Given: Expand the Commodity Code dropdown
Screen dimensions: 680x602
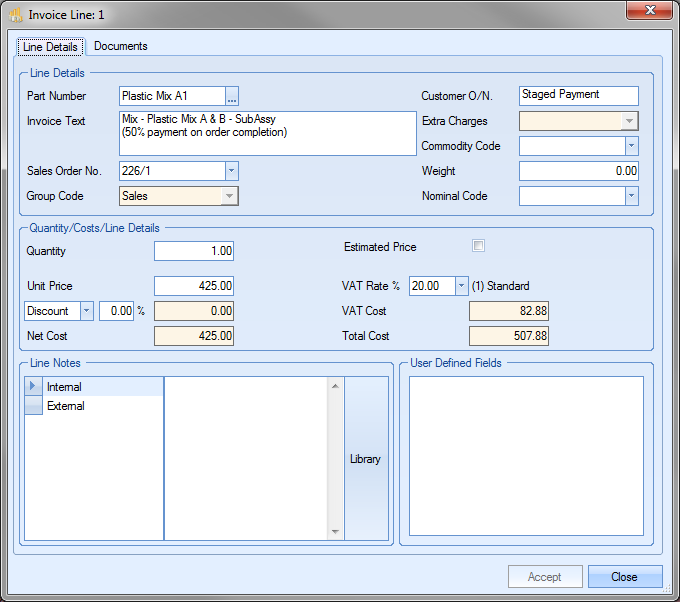Looking at the screenshot, I should tap(630, 146).
